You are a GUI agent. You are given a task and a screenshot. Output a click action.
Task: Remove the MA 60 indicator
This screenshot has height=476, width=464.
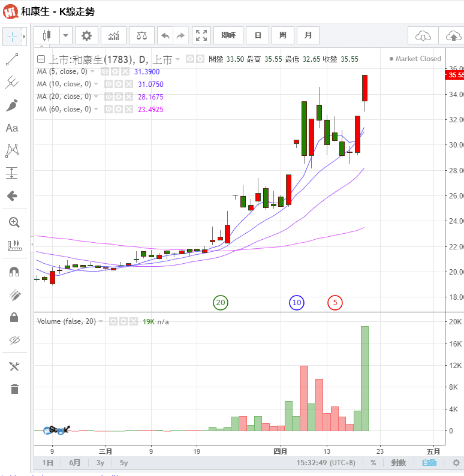tap(129, 109)
